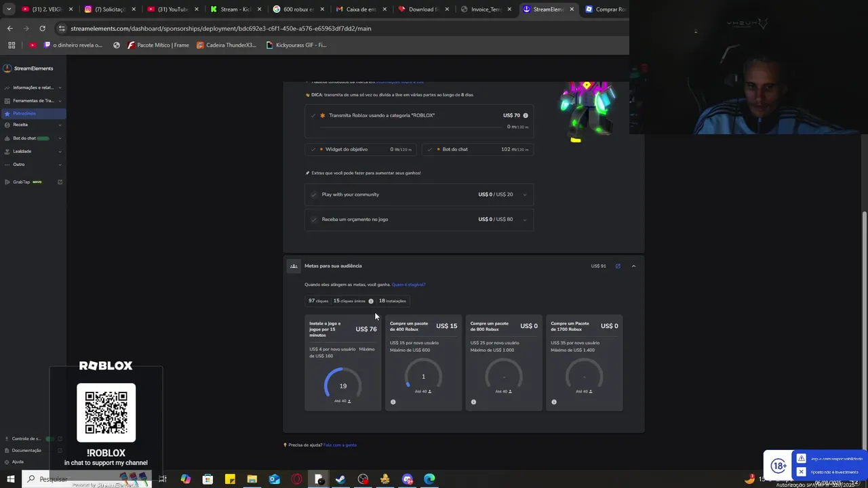Open the Fale com a gente link

[x=340, y=445]
